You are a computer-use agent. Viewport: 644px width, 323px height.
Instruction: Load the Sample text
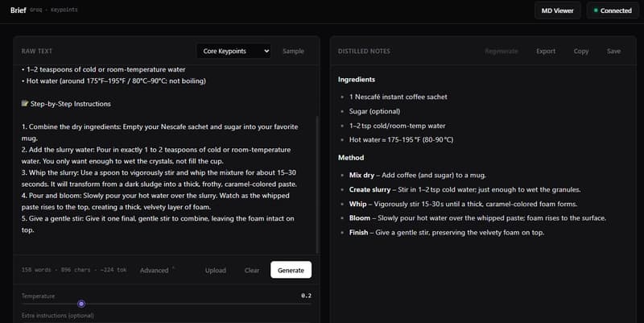click(293, 51)
